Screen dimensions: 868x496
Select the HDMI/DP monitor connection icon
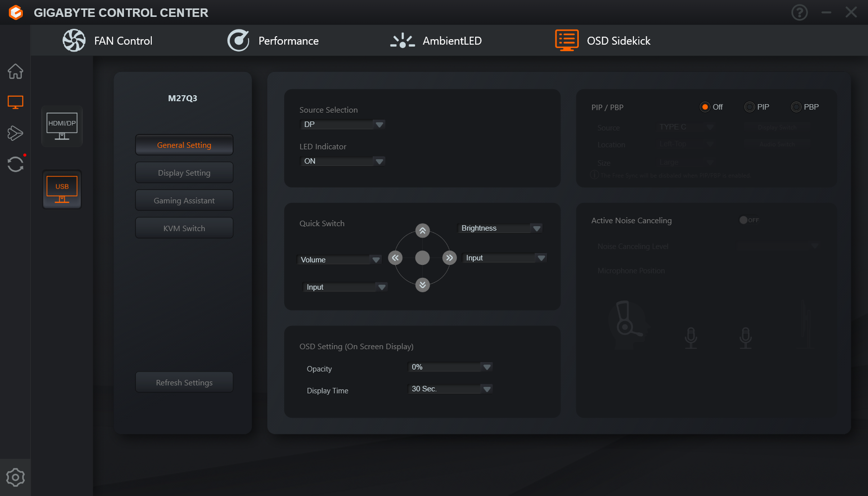[62, 126]
